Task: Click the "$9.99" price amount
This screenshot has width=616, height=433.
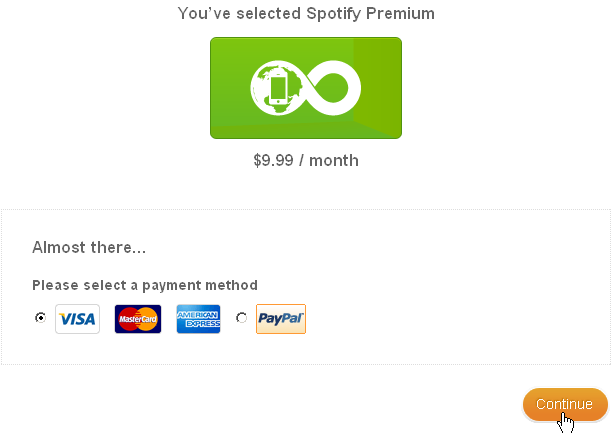Action: click(274, 160)
